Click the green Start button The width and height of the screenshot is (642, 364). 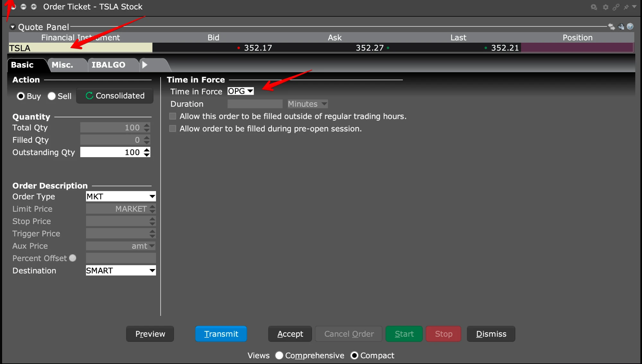(x=404, y=334)
